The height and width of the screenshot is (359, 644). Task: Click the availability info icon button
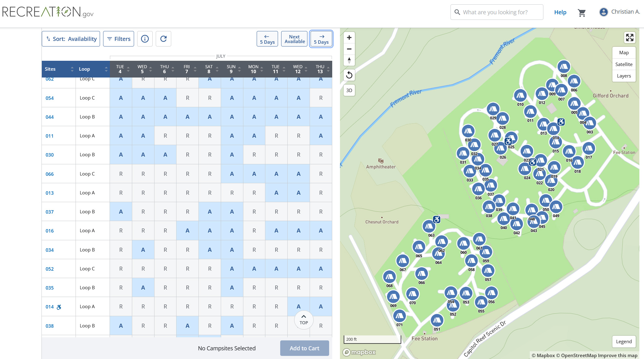pos(145,39)
